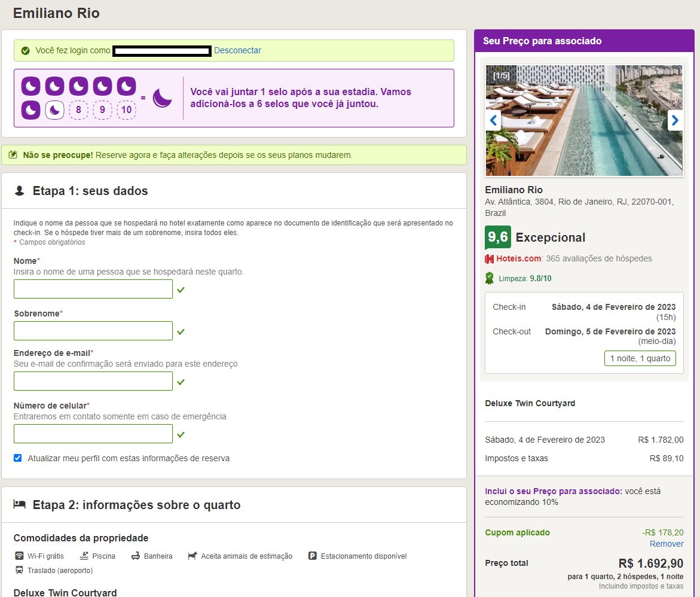700x597 pixels.
Task: Click the parking 'P' amenity icon
Action: coord(313,556)
